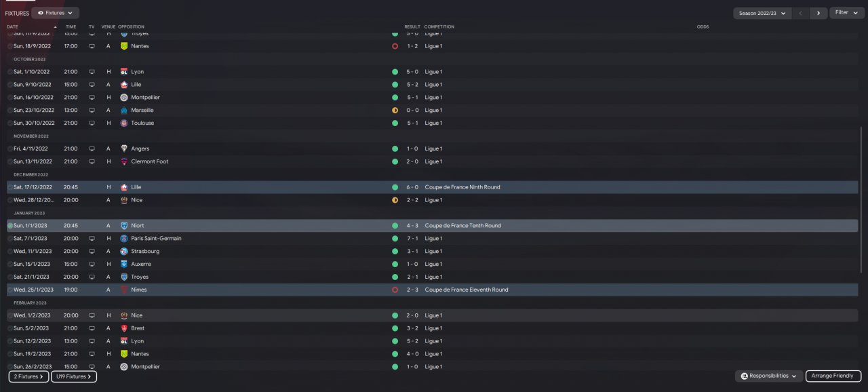Click the green win indicator for Niort match
The height and width of the screenshot is (392, 868).
tap(395, 226)
